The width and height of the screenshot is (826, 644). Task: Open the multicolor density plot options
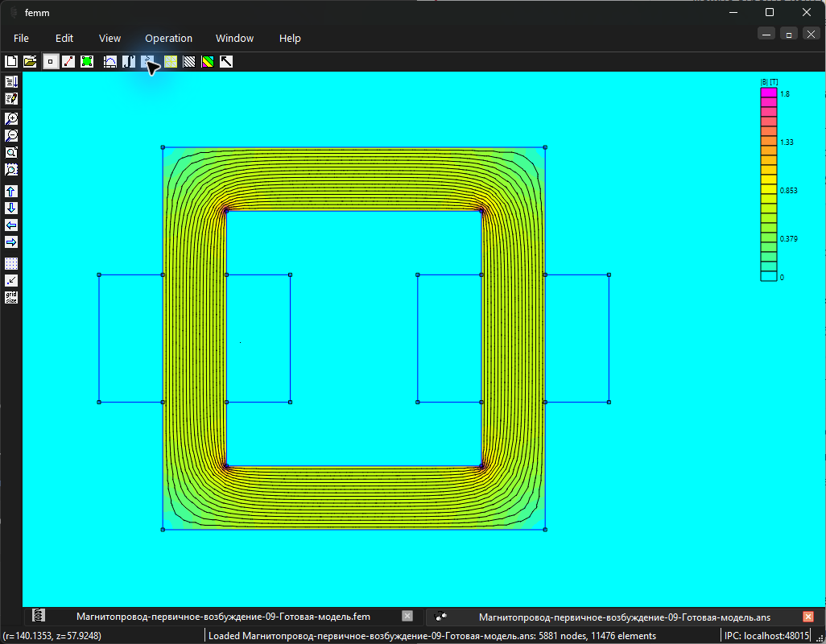pyautogui.click(x=208, y=62)
